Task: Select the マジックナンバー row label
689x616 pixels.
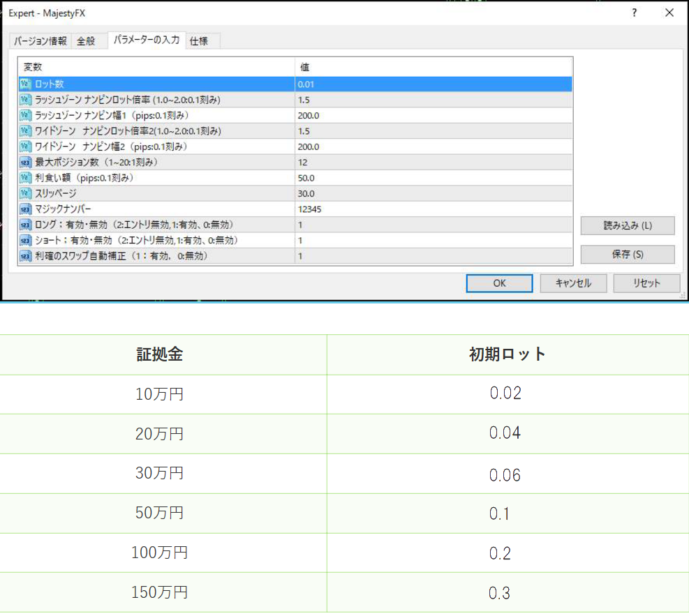Action: point(63,209)
